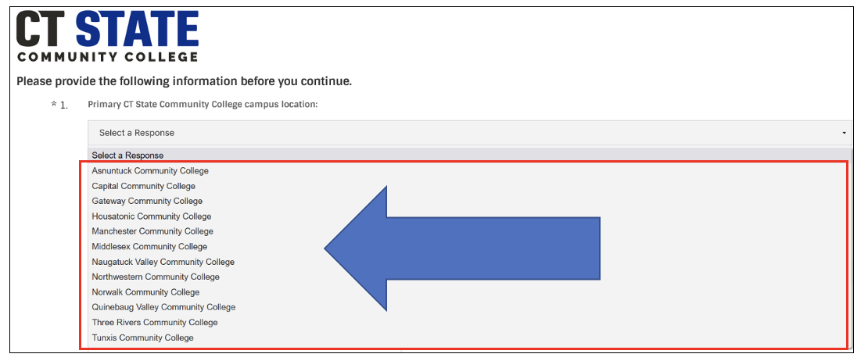Click the required asterisk for question 1

(x=54, y=103)
